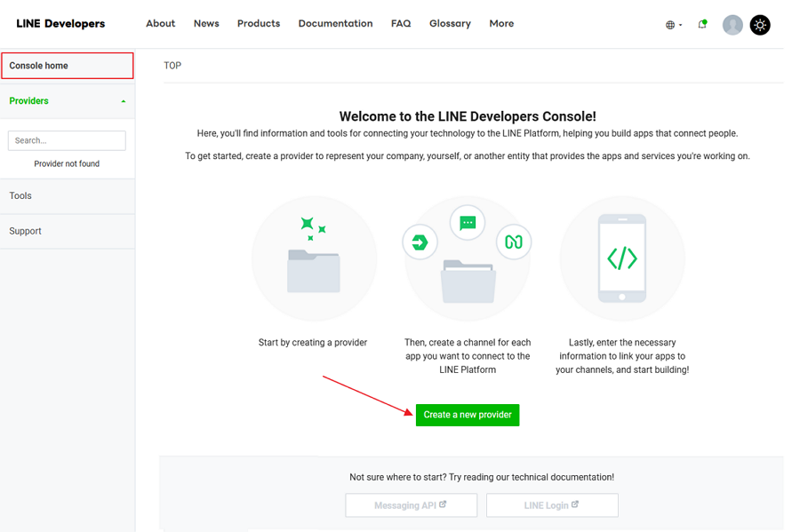
Task: Click the channel folder illustration
Action: click(x=468, y=280)
